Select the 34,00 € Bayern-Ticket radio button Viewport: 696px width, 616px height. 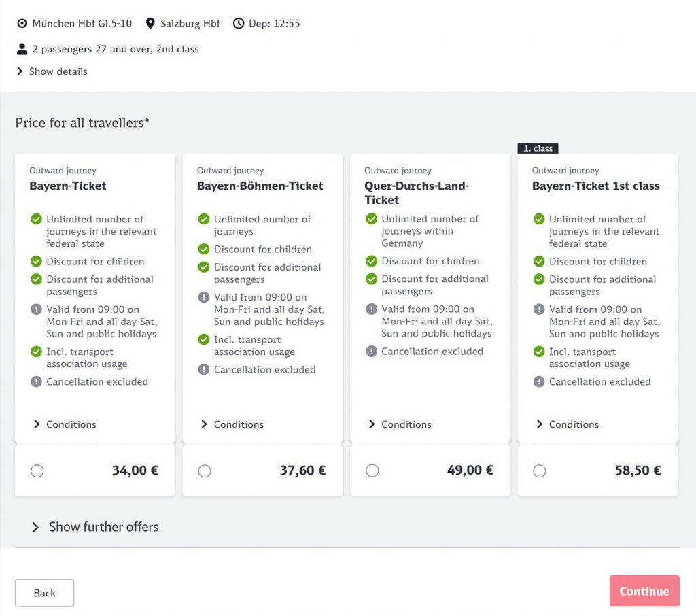click(x=37, y=470)
